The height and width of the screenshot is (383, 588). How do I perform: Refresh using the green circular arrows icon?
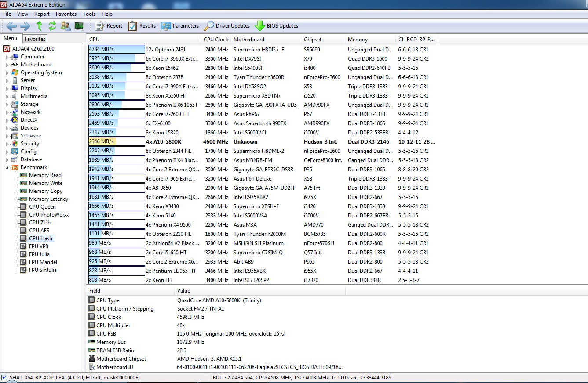point(52,26)
